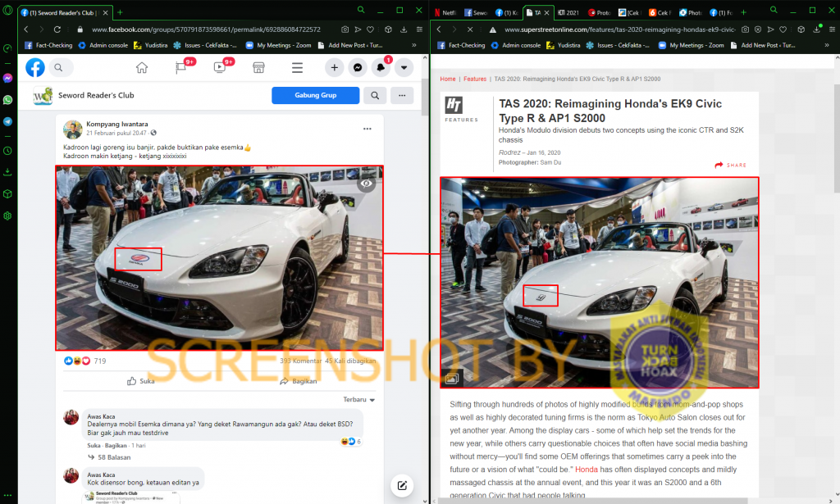
Task: Click the Gabung Grup button
Action: (x=316, y=95)
